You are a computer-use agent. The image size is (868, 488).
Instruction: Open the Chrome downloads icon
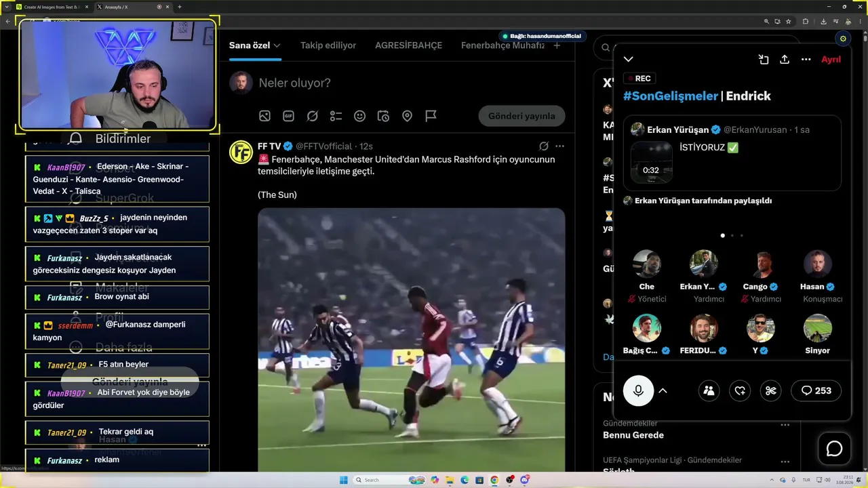pos(823,22)
